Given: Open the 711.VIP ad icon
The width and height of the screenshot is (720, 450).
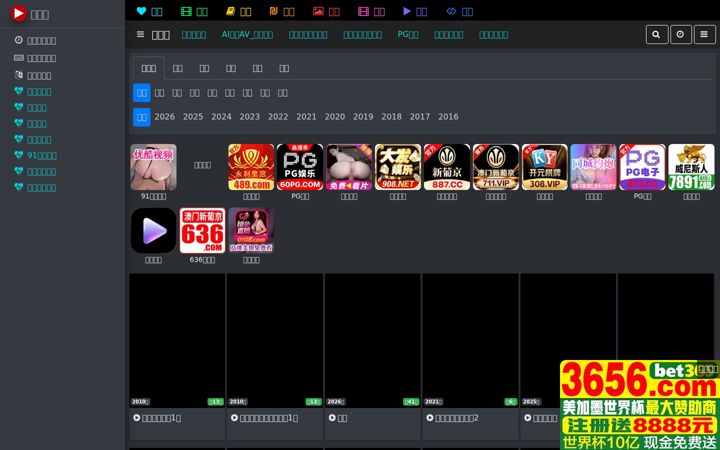Looking at the screenshot, I should [496, 167].
